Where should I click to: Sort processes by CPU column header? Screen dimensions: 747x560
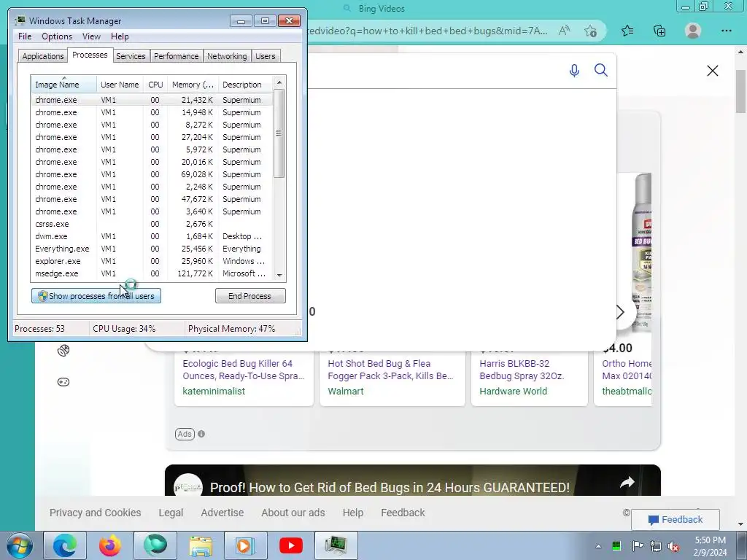155,85
